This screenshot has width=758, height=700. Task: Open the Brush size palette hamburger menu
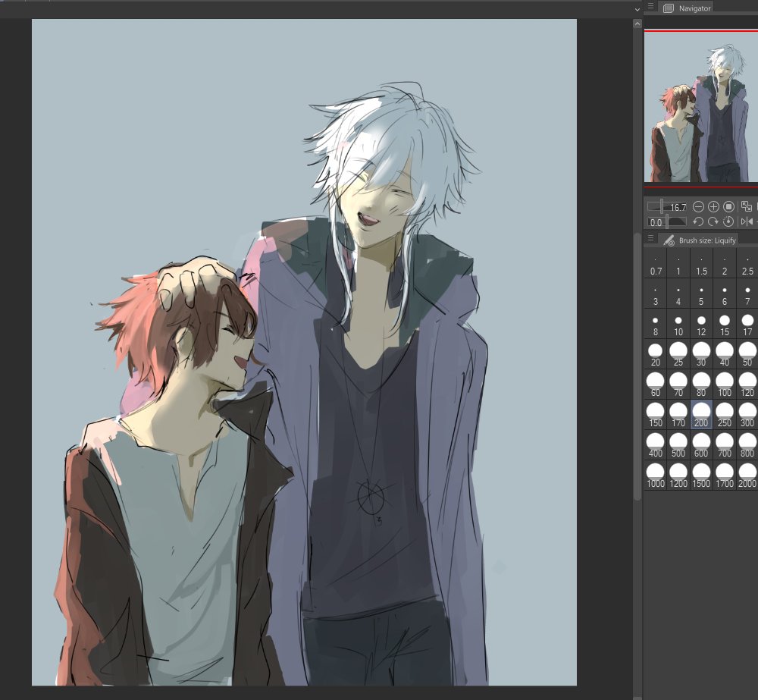[650, 238]
